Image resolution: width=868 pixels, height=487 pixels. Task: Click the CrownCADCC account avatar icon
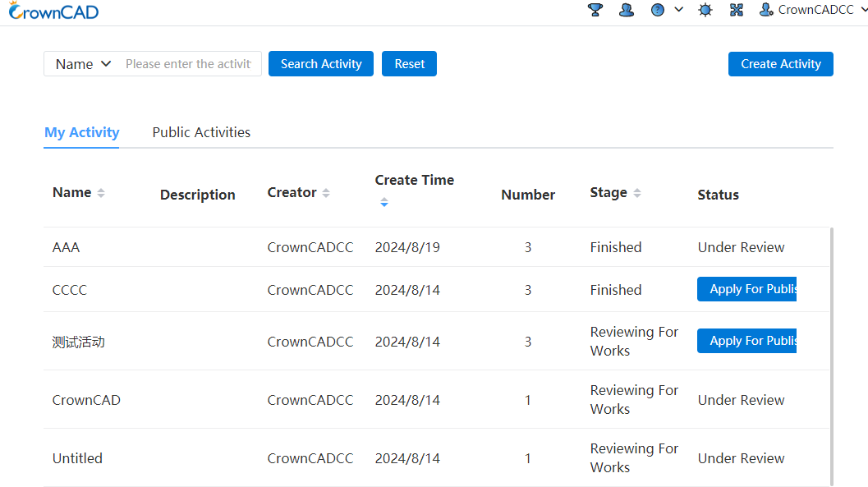(x=766, y=10)
